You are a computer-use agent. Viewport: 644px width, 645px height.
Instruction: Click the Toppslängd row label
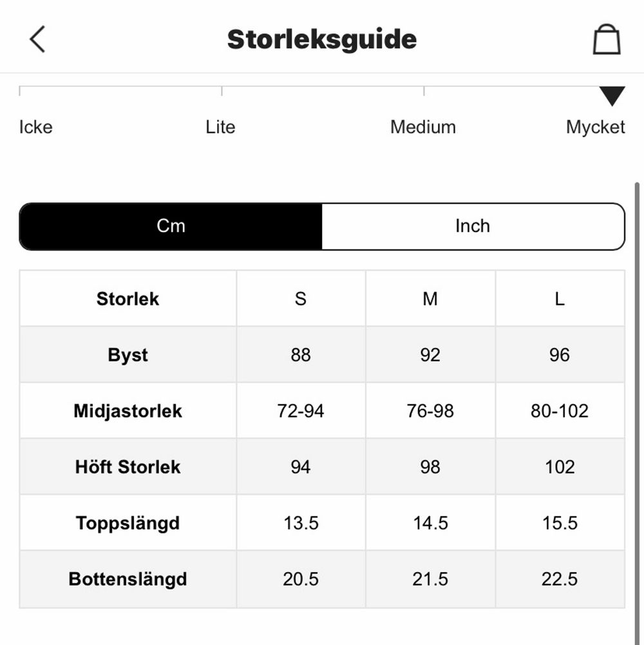[x=128, y=523]
